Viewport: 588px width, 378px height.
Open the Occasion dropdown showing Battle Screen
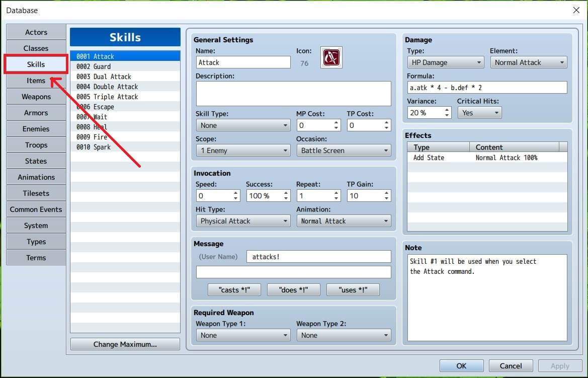click(x=344, y=150)
